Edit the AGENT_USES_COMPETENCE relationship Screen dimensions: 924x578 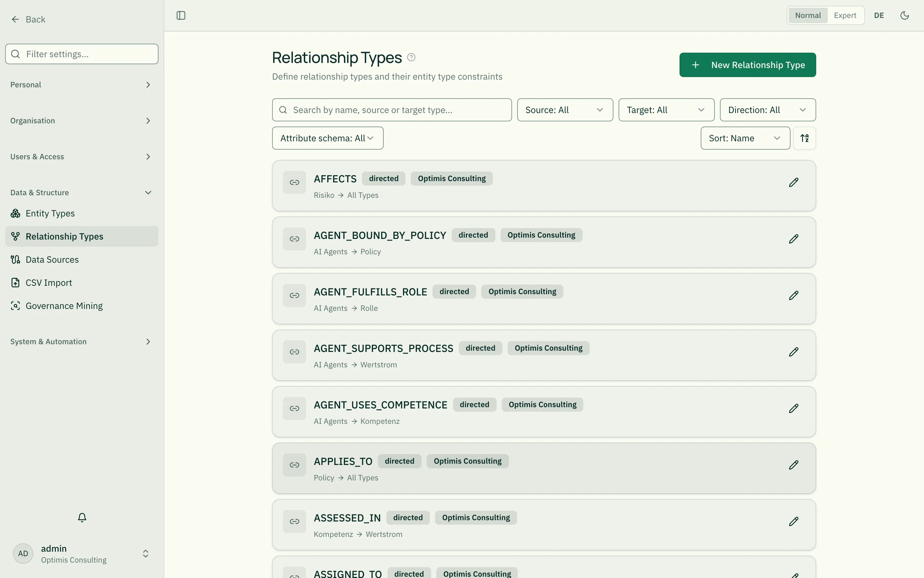coord(794,409)
